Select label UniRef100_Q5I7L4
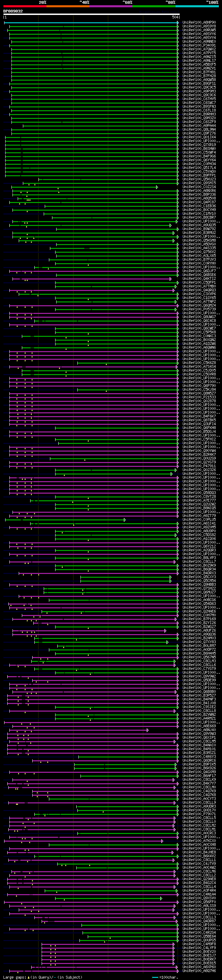Viewport: 222px width, 980px height. (199, 168)
